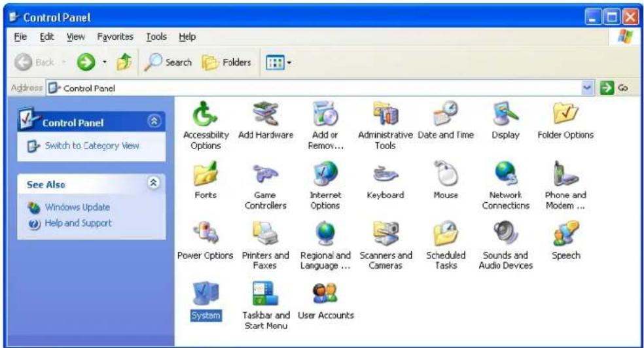Click the Back toolbar button
The image size is (644, 348).
35,62
